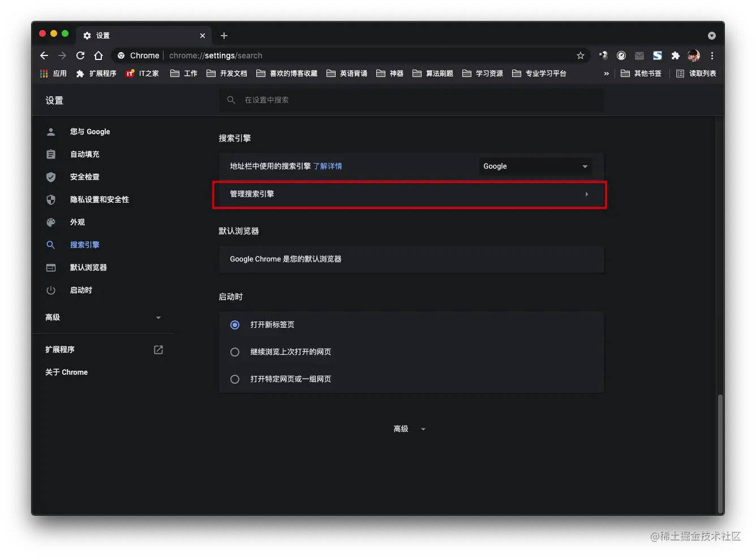The height and width of the screenshot is (557, 756).
Task: Open the new tab plus button
Action: (x=224, y=36)
